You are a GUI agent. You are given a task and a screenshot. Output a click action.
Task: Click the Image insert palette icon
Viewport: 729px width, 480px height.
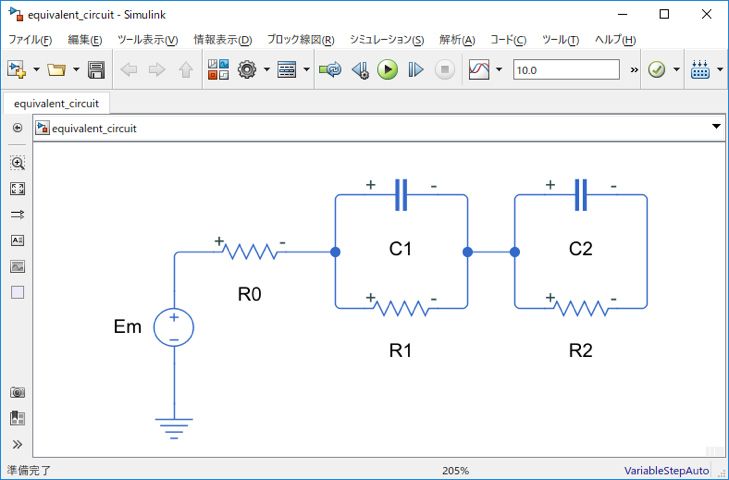click(x=17, y=266)
